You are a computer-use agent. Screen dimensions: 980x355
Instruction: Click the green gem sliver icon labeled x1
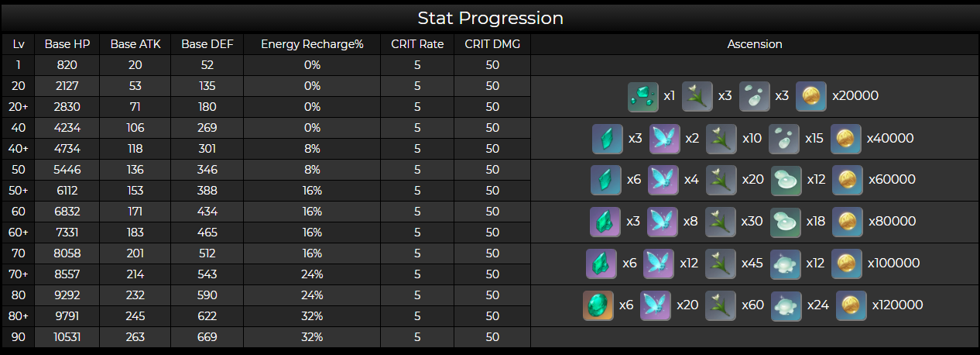pyautogui.click(x=642, y=96)
